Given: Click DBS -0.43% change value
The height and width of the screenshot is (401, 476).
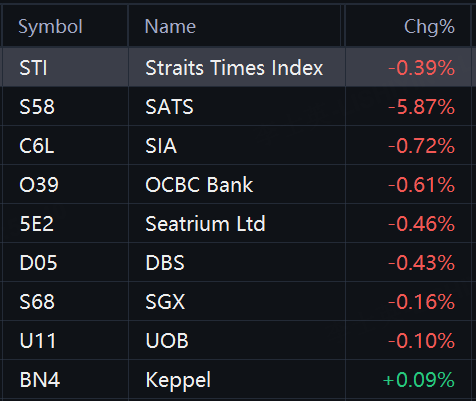Looking at the screenshot, I should click(421, 263).
